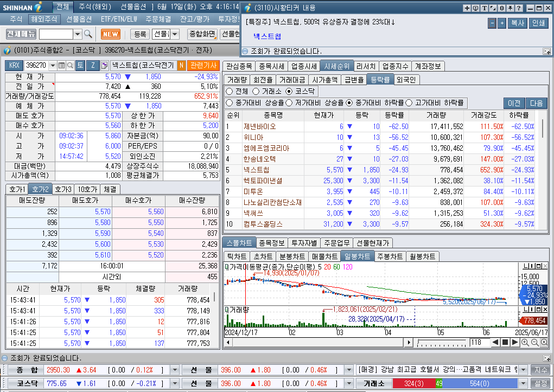Open the 해외주식 menu
Viewport: 554px width, 392px height.
(x=44, y=19)
